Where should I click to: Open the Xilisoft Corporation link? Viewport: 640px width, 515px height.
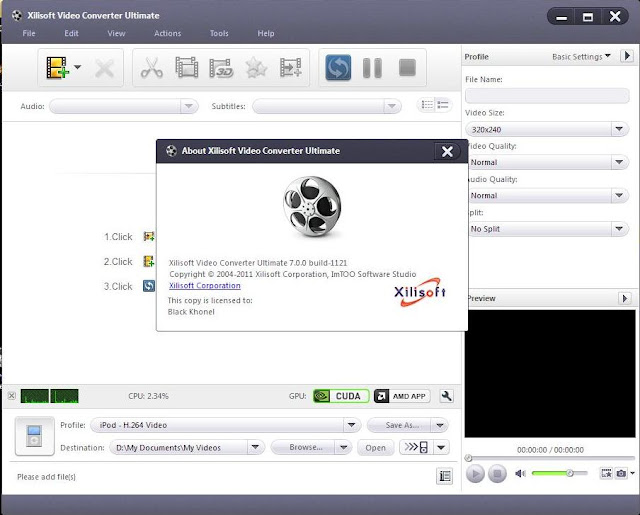[204, 286]
